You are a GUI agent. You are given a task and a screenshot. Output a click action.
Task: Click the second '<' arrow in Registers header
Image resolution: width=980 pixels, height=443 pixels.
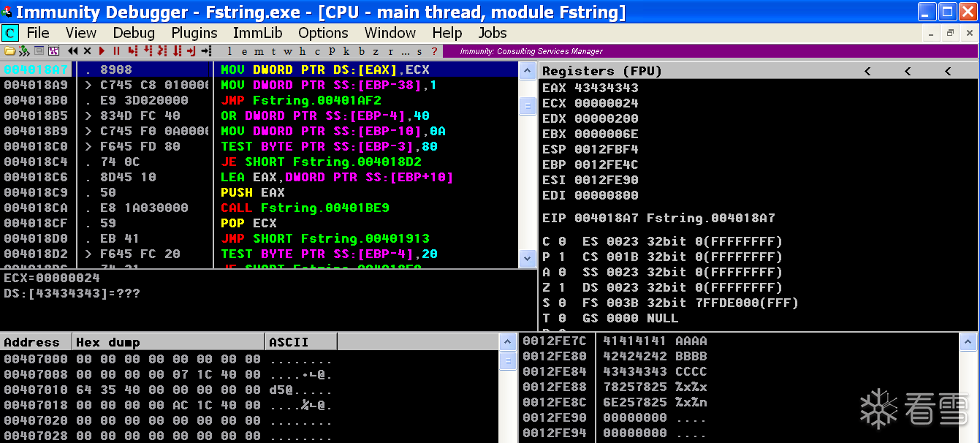point(908,71)
